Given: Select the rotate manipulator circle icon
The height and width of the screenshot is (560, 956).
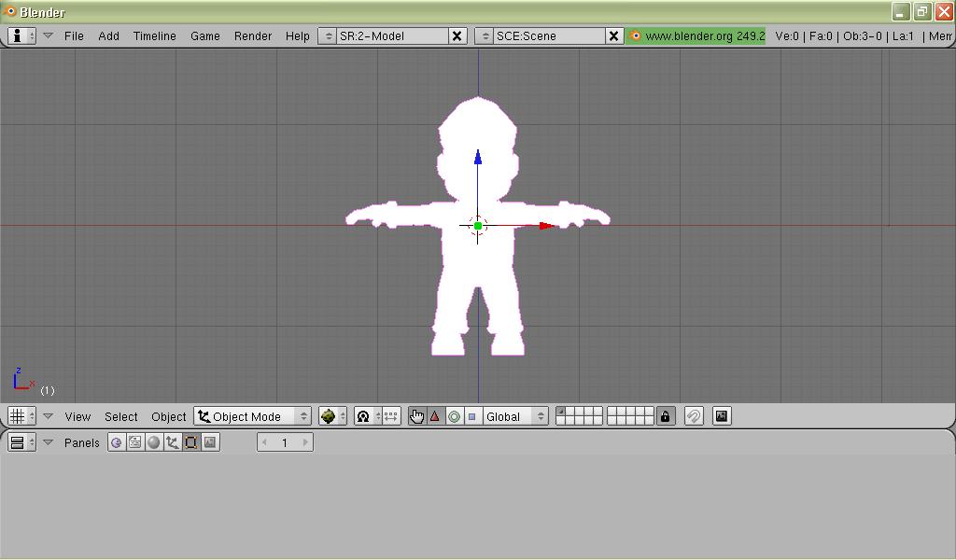Looking at the screenshot, I should pyautogui.click(x=454, y=416).
